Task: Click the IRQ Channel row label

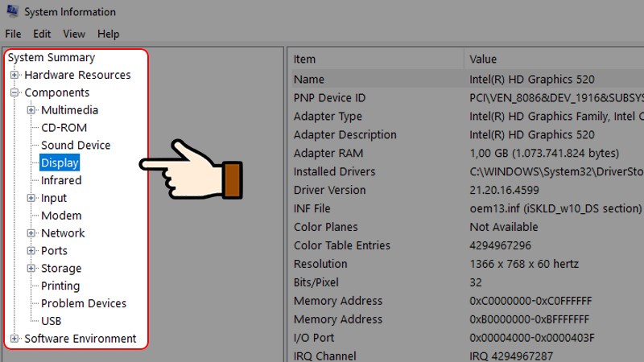Action: pos(325,356)
